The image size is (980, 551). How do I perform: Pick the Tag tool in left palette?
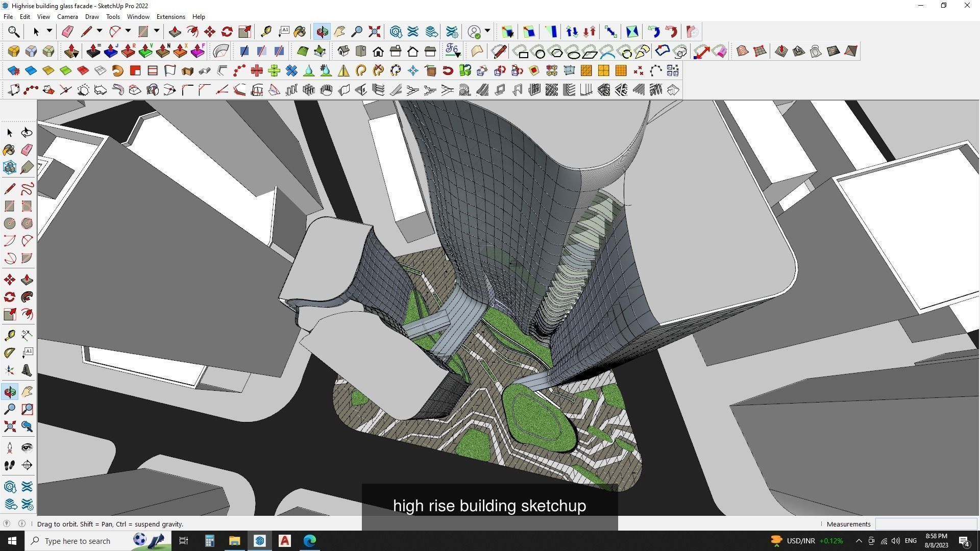[27, 167]
